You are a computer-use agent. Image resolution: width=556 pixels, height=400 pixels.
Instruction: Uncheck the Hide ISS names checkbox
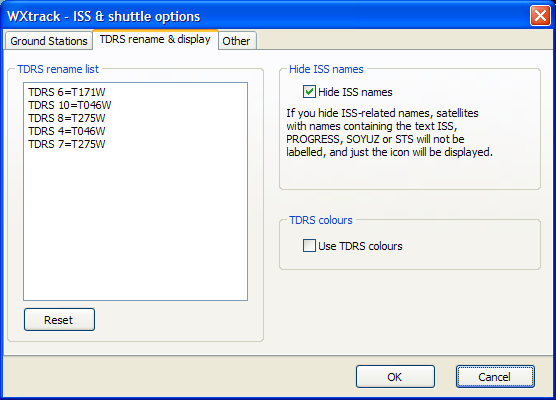click(309, 92)
